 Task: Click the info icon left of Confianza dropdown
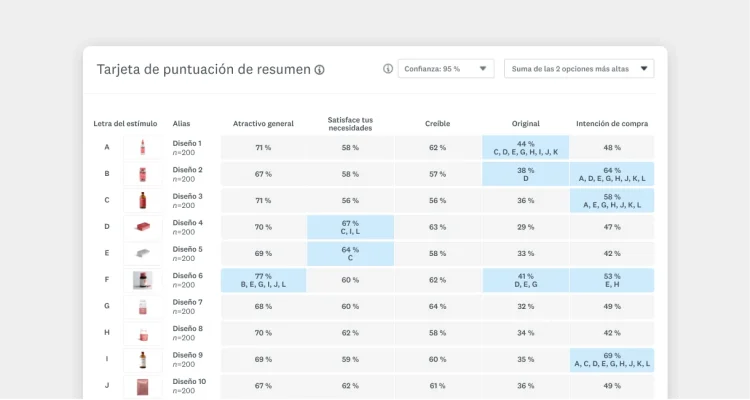388,69
